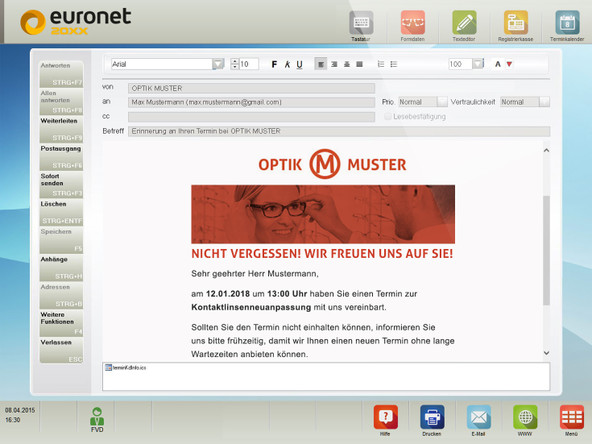Align text right
The width and height of the screenshot is (592, 444).
[x=334, y=64]
